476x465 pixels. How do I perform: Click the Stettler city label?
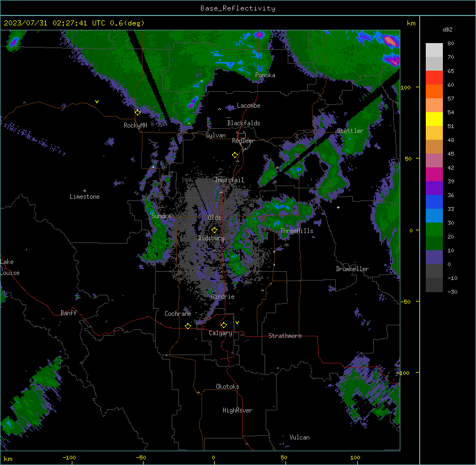350,131
